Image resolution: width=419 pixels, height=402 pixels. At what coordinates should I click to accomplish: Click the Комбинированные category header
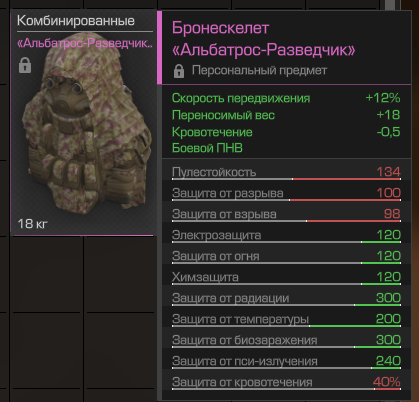pyautogui.click(x=76, y=21)
